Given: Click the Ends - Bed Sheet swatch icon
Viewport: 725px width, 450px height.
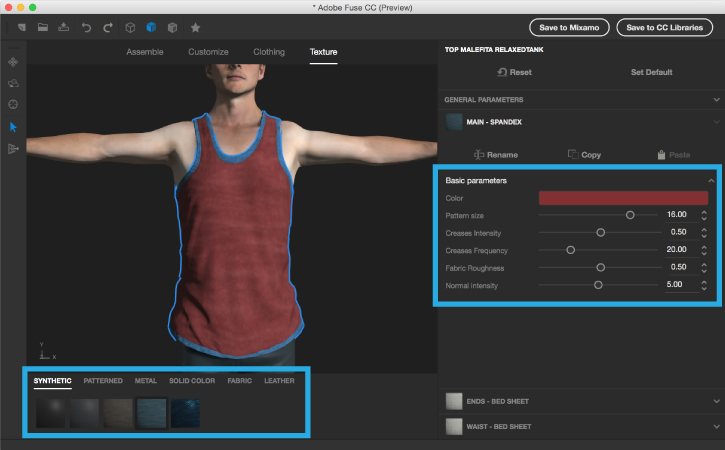Looking at the screenshot, I should (x=454, y=401).
